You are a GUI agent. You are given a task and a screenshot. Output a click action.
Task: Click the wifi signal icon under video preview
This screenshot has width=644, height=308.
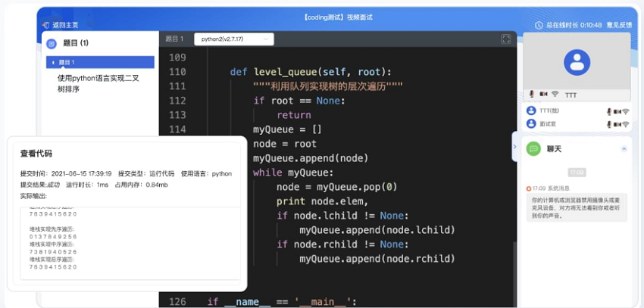pyautogui.click(x=555, y=95)
